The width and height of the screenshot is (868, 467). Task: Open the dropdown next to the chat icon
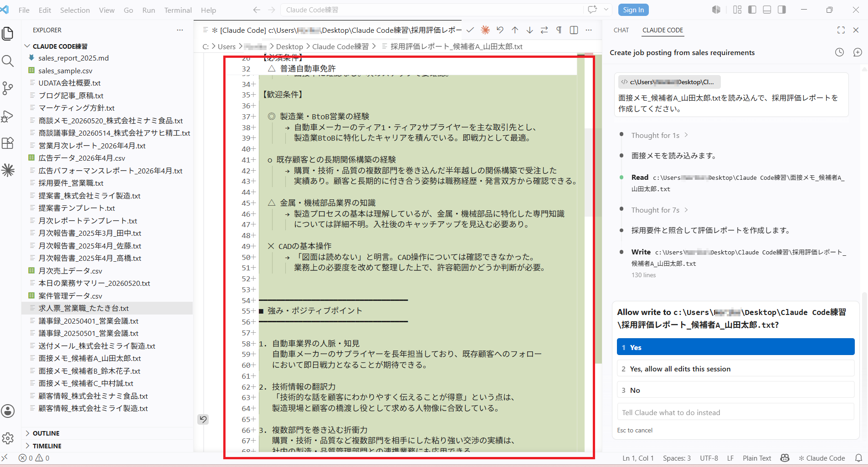click(606, 10)
